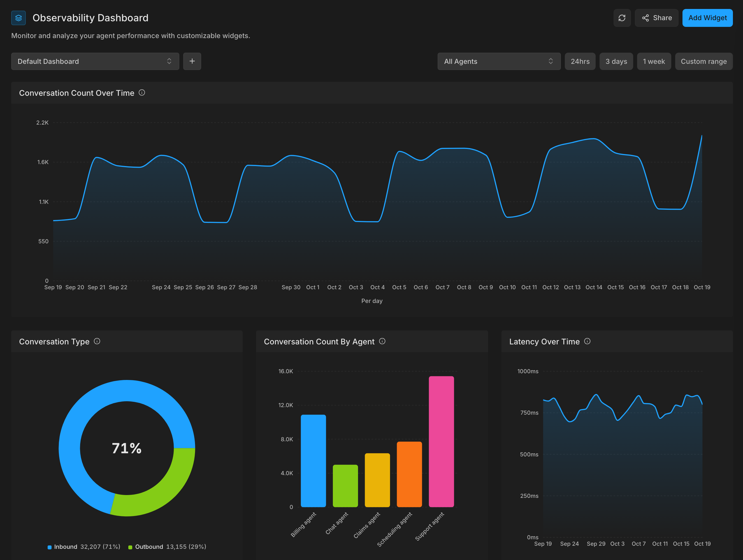
Task: Open the All Agents dropdown
Action: coord(499,61)
